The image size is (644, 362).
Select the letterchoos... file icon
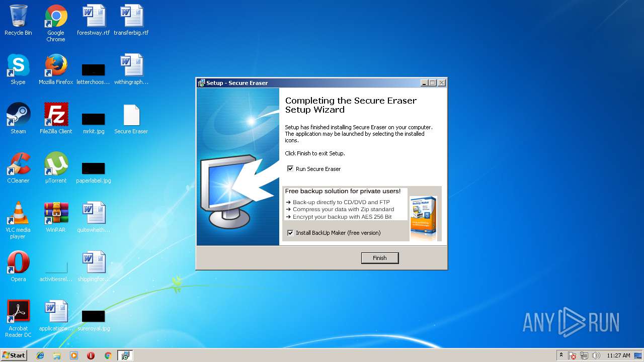click(94, 73)
